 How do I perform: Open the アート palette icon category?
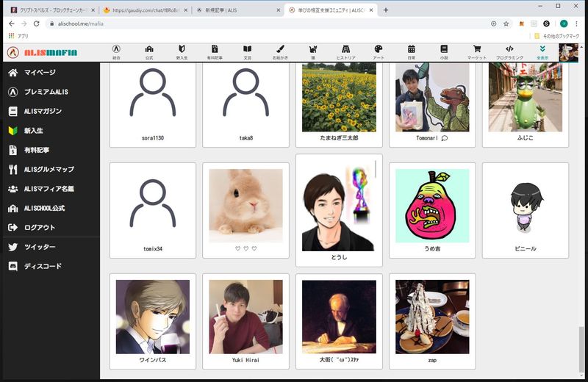pos(379,49)
